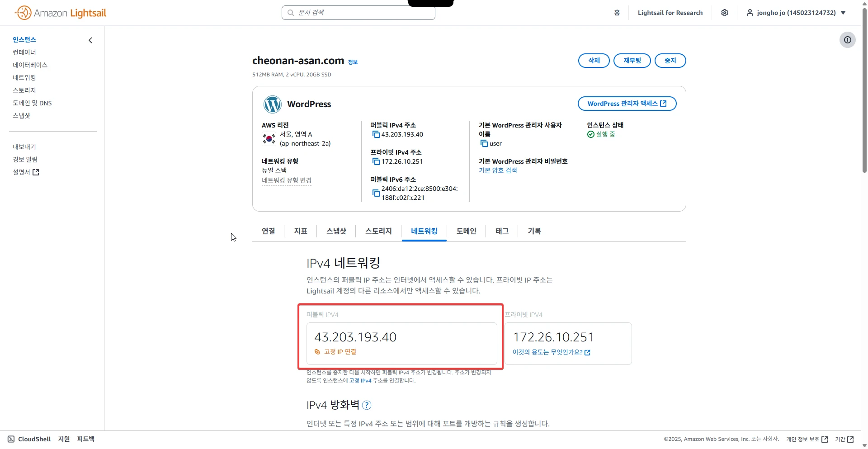Click 고정 IP 연결 link
The image size is (868, 449).
coord(340,352)
